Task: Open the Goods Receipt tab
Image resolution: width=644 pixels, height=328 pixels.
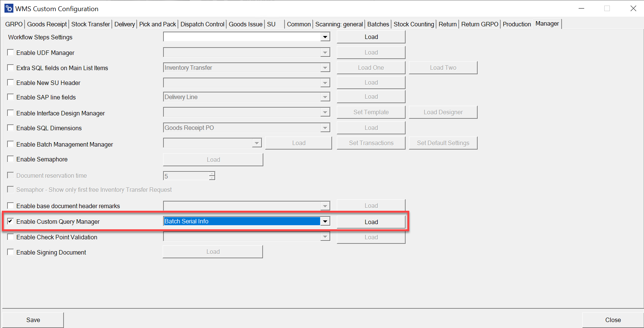Action: 47,24
